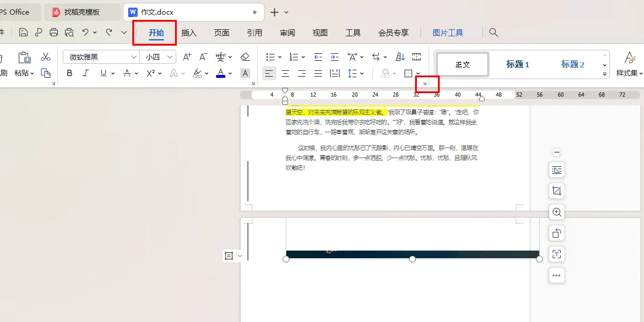
Task: Open the 找稻壳模板 tab
Action: (x=81, y=12)
